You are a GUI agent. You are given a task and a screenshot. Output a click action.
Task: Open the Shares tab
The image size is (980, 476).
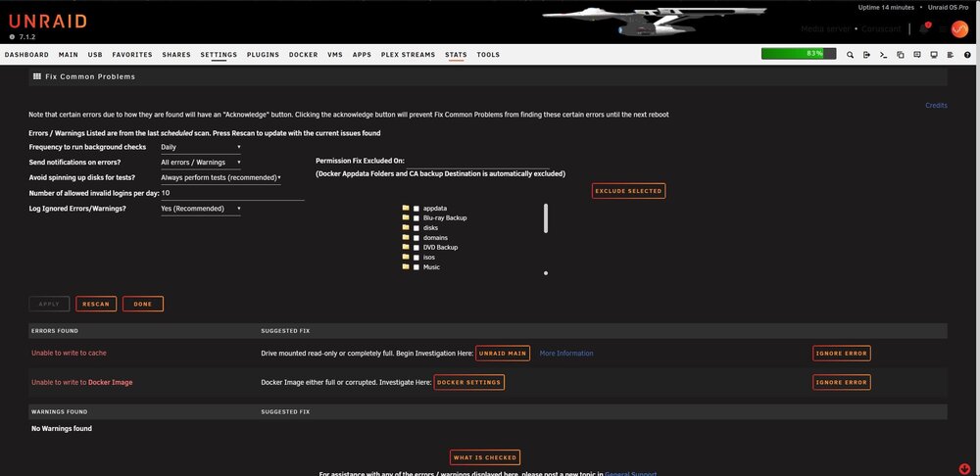pos(176,55)
